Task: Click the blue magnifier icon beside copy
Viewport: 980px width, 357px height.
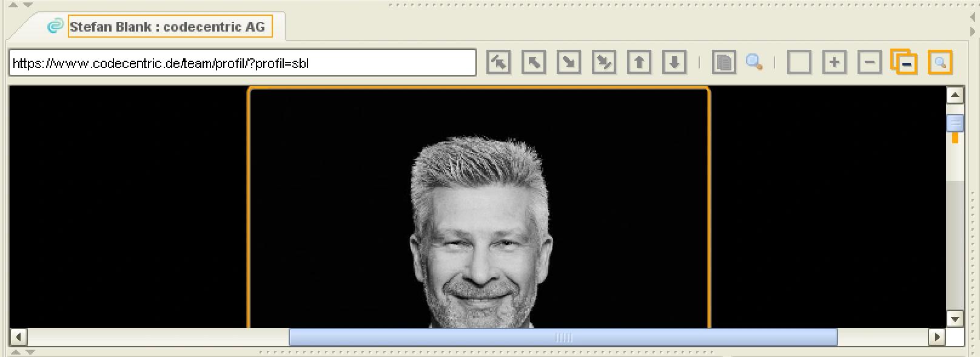Action: pos(754,63)
